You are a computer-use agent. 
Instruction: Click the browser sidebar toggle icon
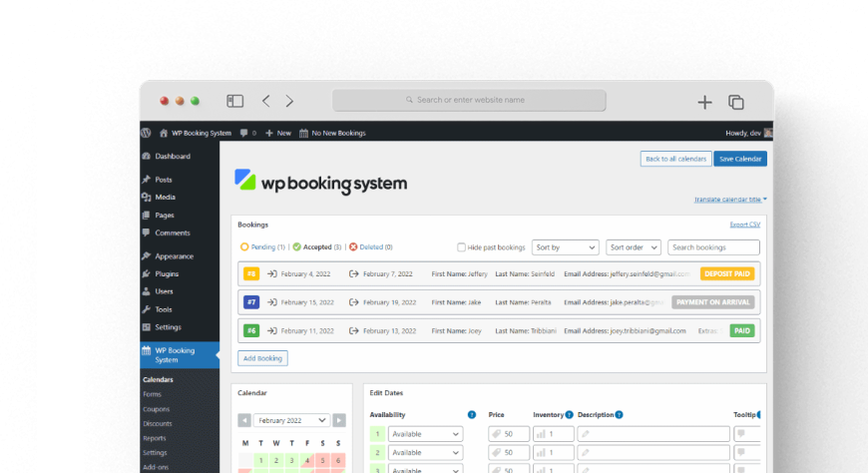[x=234, y=101]
